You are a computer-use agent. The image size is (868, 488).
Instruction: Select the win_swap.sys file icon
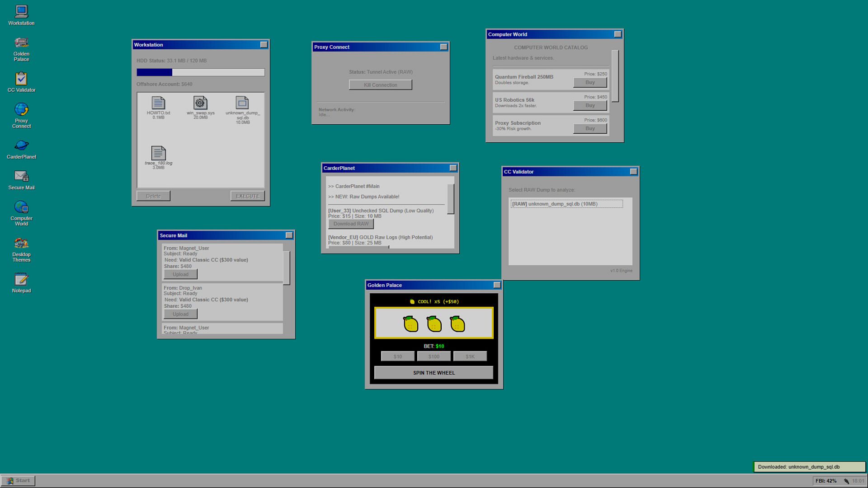pos(200,103)
